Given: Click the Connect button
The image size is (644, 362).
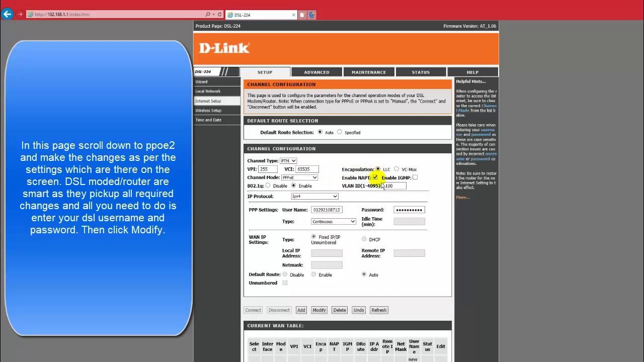Looking at the screenshot, I should (x=253, y=310).
